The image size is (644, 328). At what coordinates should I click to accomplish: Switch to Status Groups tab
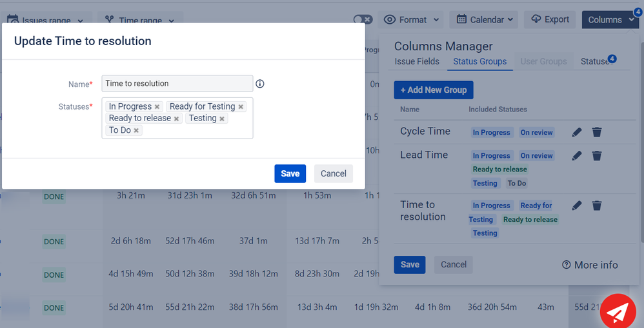[x=479, y=61]
